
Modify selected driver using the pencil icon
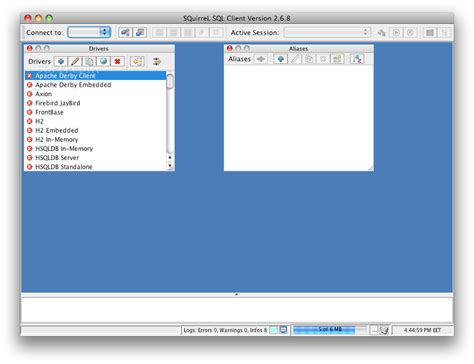pyautogui.click(x=75, y=61)
